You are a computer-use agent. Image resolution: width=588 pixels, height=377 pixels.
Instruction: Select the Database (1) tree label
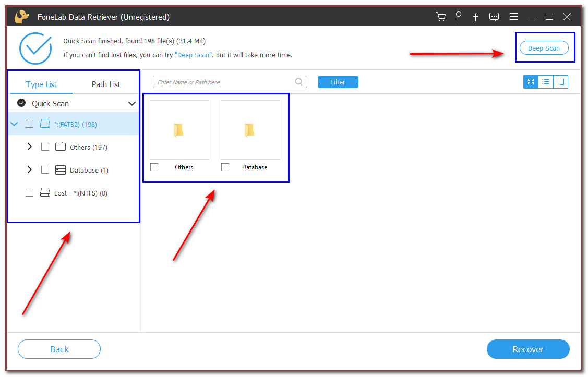pos(89,170)
